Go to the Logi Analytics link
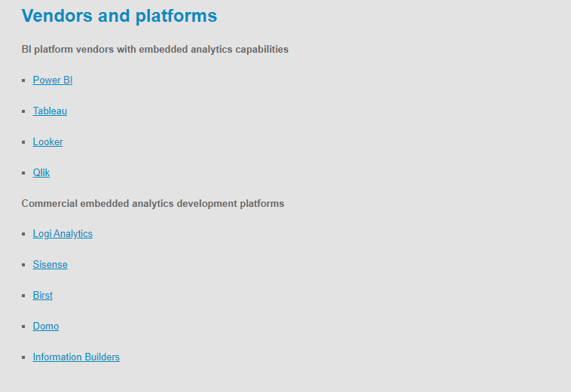571x392 pixels. coord(63,234)
